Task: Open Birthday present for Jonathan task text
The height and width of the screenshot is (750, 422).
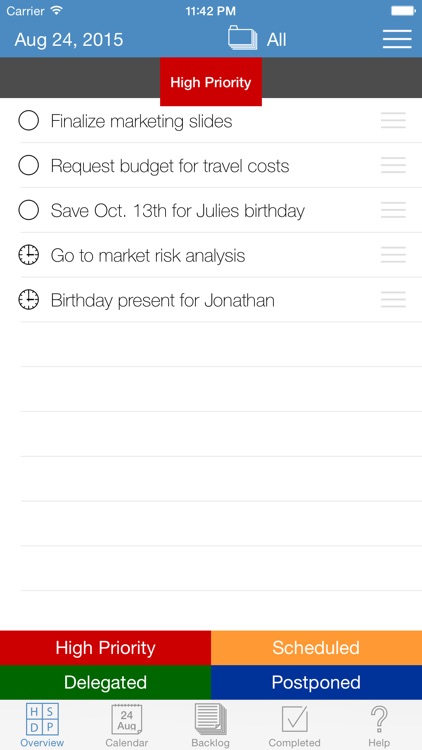Action: point(163,300)
